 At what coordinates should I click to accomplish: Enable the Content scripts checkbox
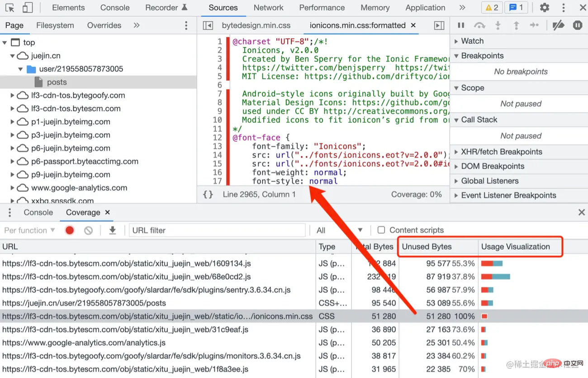click(x=381, y=230)
